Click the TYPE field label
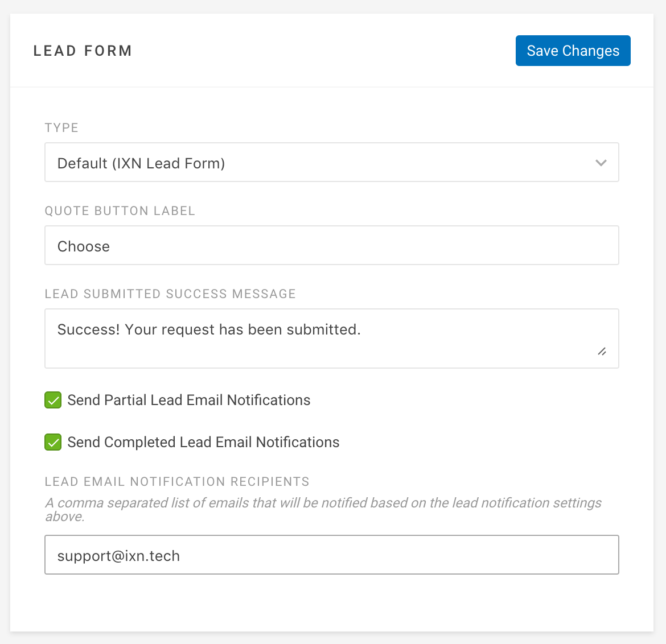This screenshot has width=666, height=644. point(61,128)
